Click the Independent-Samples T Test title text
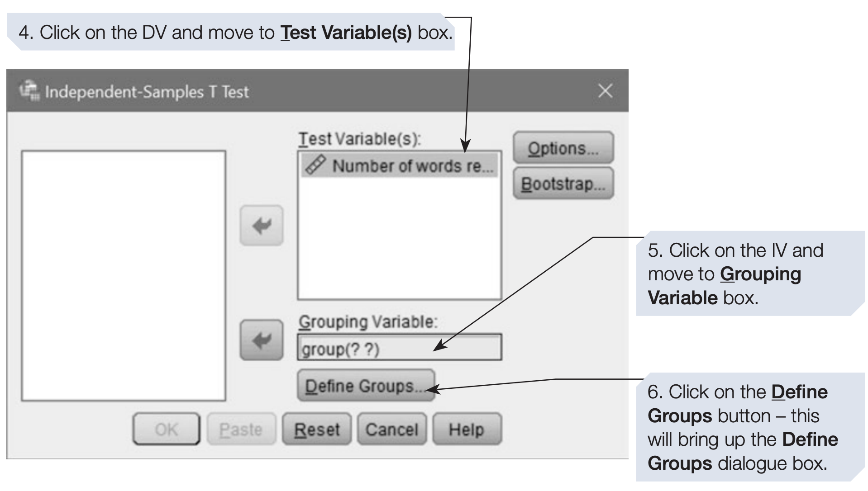The width and height of the screenshot is (868, 491). (x=147, y=92)
